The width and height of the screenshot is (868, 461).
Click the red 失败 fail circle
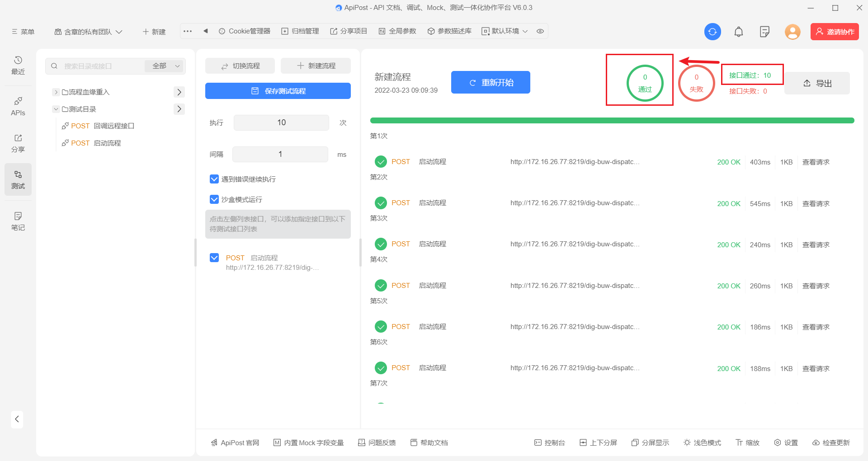pos(697,83)
